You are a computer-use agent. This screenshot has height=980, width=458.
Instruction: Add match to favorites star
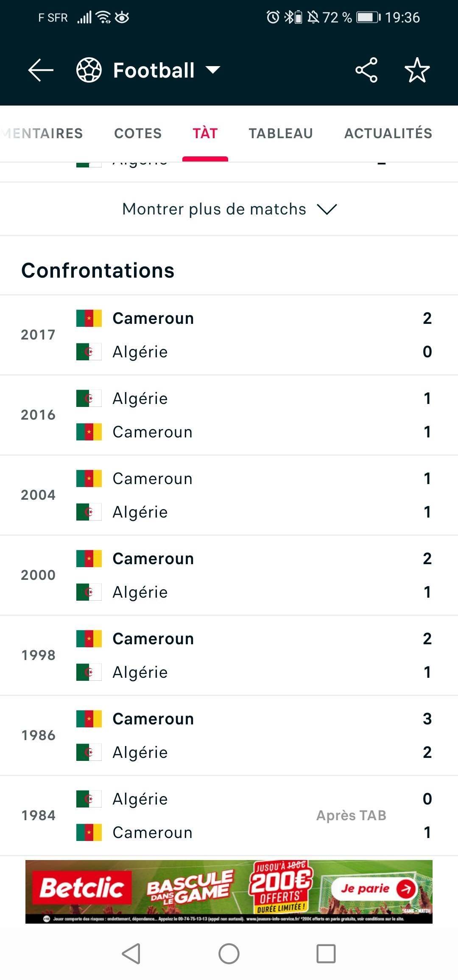click(417, 70)
